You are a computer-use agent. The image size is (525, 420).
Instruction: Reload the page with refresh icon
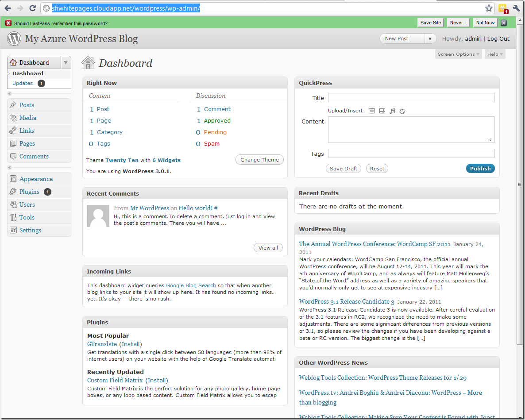[x=32, y=8]
